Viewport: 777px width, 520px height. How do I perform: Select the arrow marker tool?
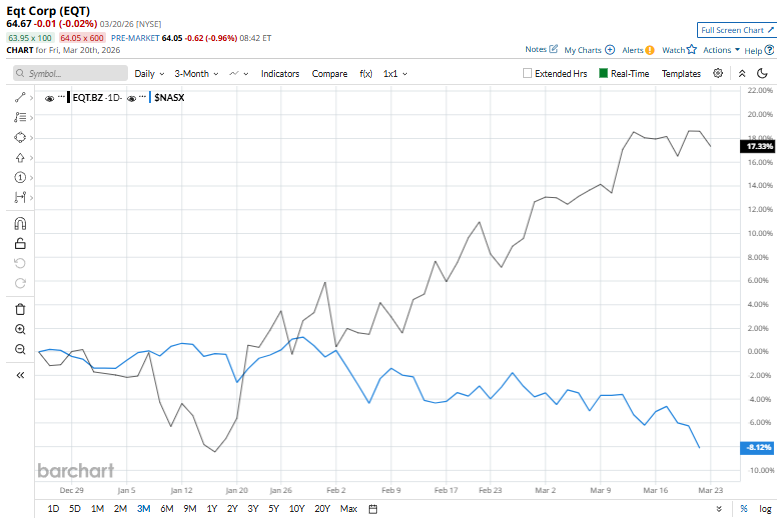click(20, 158)
